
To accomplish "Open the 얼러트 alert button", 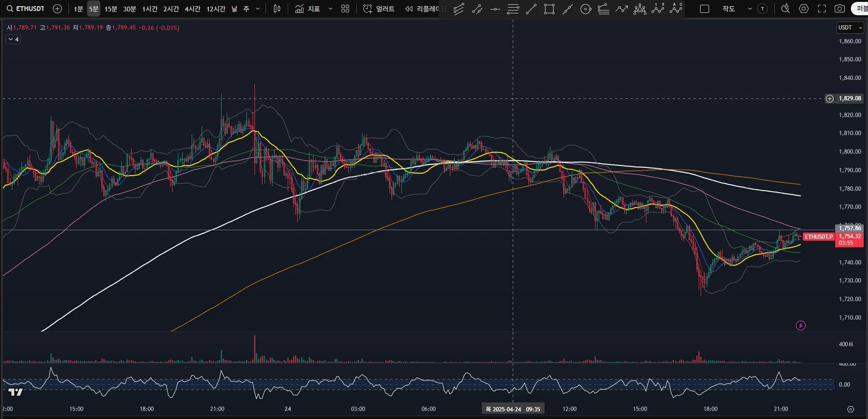I will pos(379,9).
